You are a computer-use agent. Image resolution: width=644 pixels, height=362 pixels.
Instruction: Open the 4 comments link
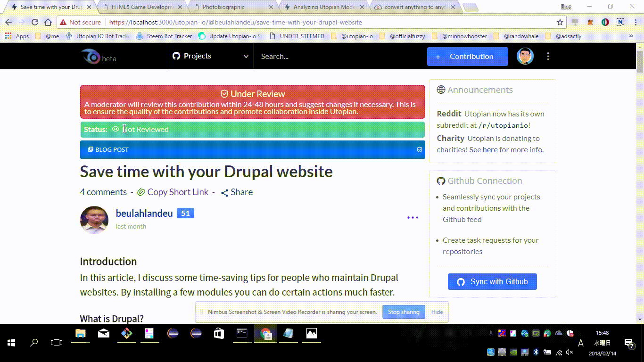[103, 192]
